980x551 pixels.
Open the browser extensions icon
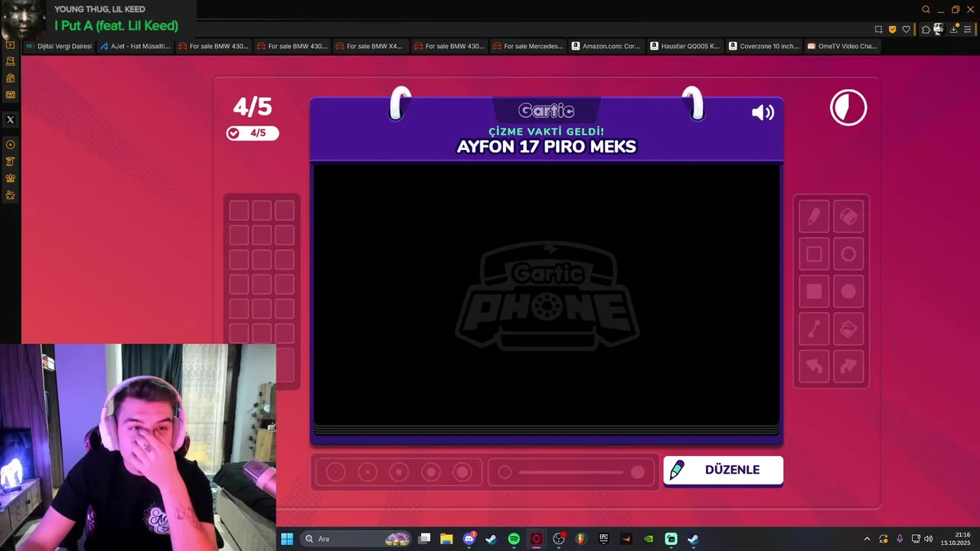coord(926,29)
